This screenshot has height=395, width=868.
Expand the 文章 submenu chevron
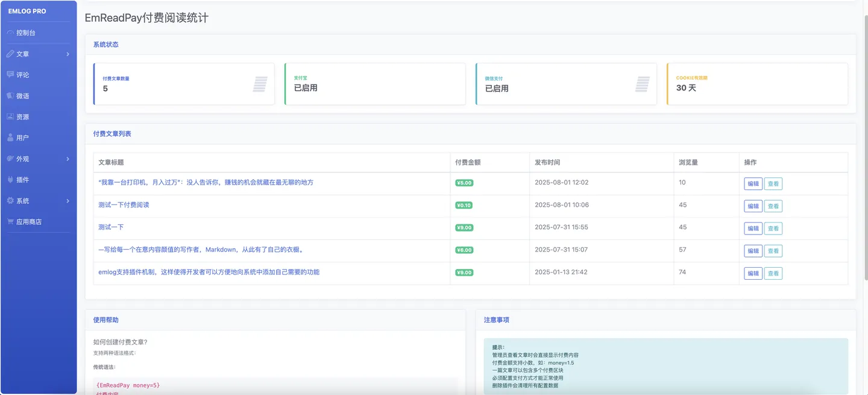pos(68,54)
